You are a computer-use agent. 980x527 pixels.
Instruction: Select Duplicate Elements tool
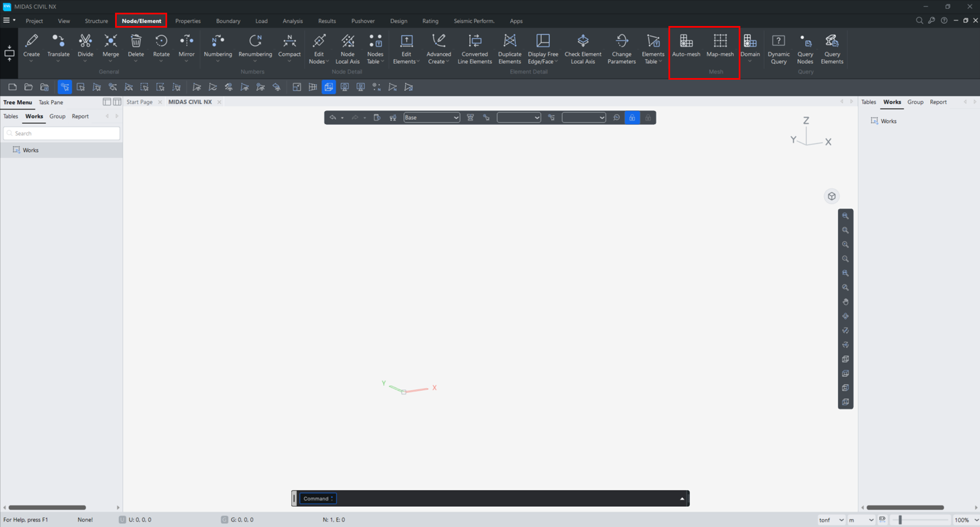coord(510,49)
